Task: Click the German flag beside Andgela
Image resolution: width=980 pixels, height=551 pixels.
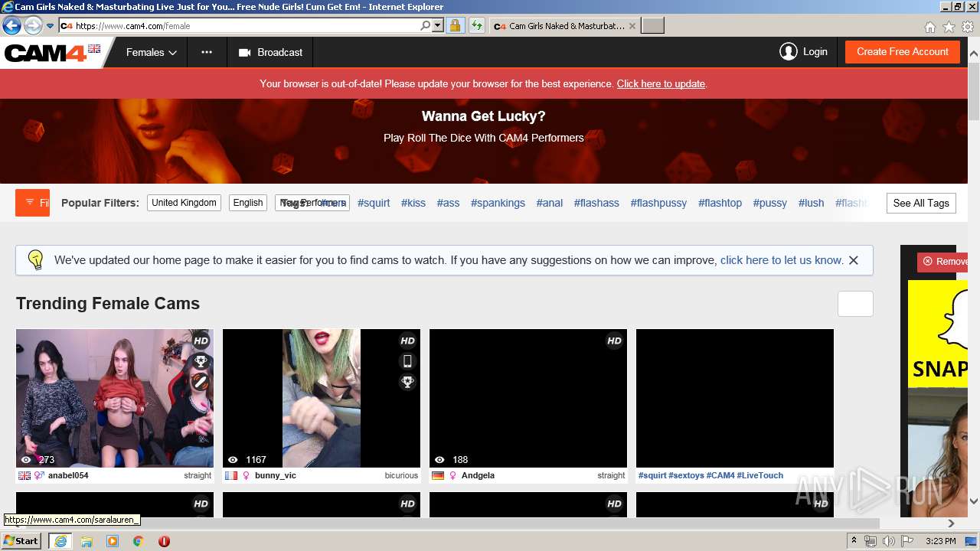Action: pyautogui.click(x=438, y=475)
